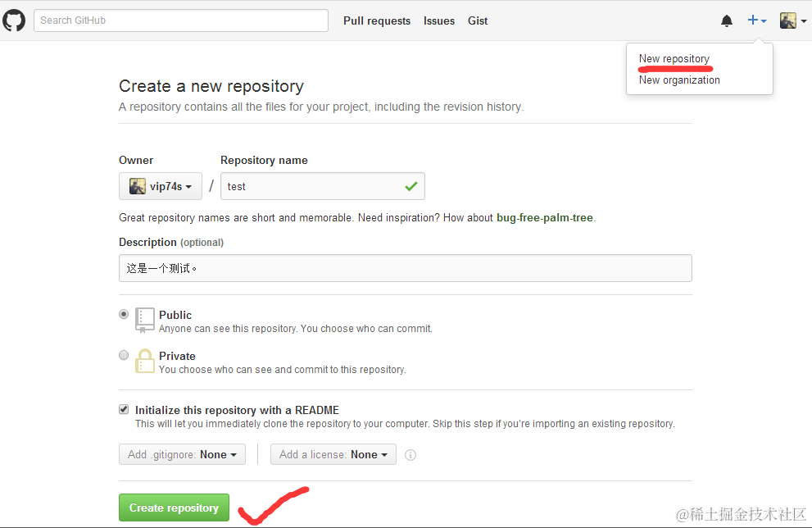812x528 pixels.
Task: Open the plus create-new menu
Action: [x=756, y=20]
